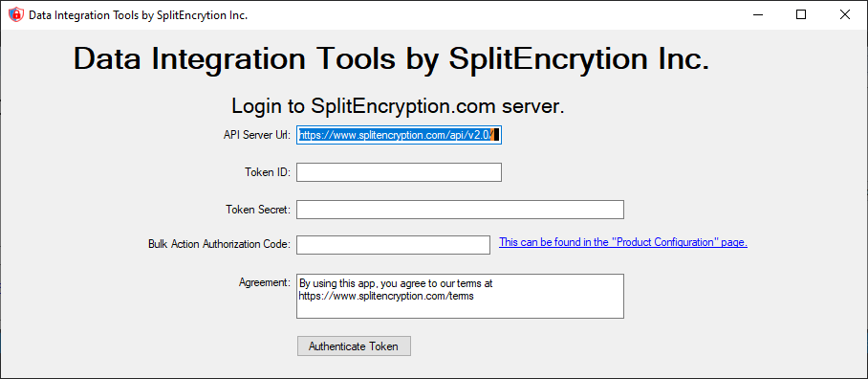This screenshot has height=379, width=868.
Task: Maximize the Data Integration Tools window
Action: pos(801,15)
